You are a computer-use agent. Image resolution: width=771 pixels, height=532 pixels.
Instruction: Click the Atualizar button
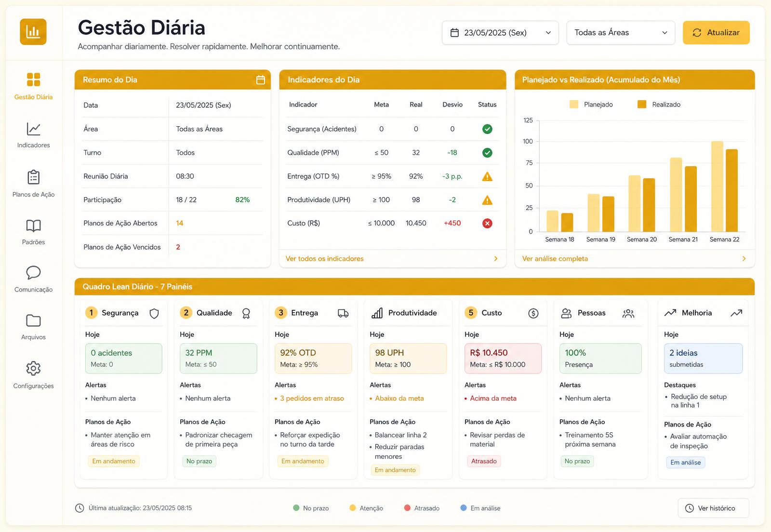pos(716,33)
